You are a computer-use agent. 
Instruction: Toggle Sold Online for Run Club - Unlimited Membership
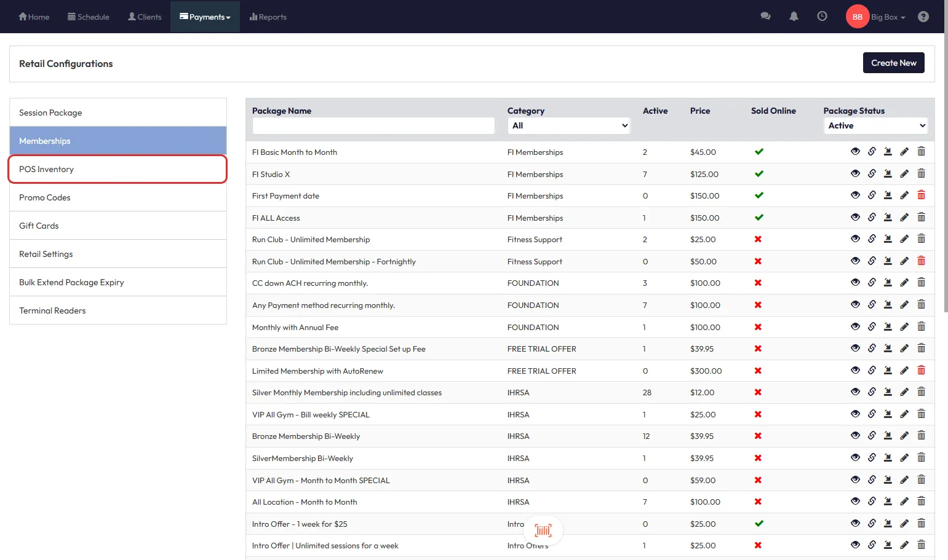tap(758, 240)
